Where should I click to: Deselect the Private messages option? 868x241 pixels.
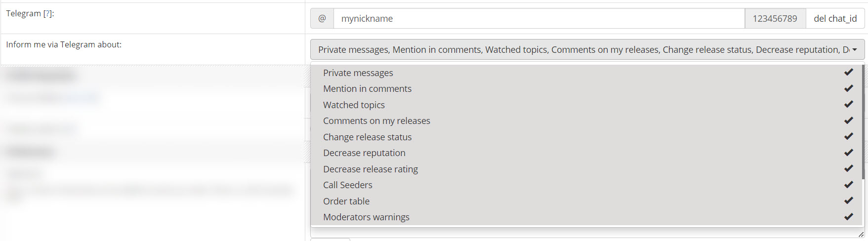358,73
